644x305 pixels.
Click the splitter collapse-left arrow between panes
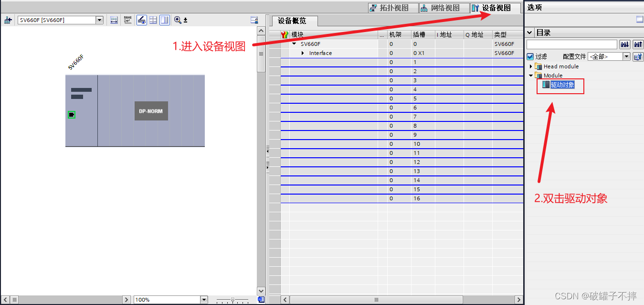pyautogui.click(x=267, y=151)
